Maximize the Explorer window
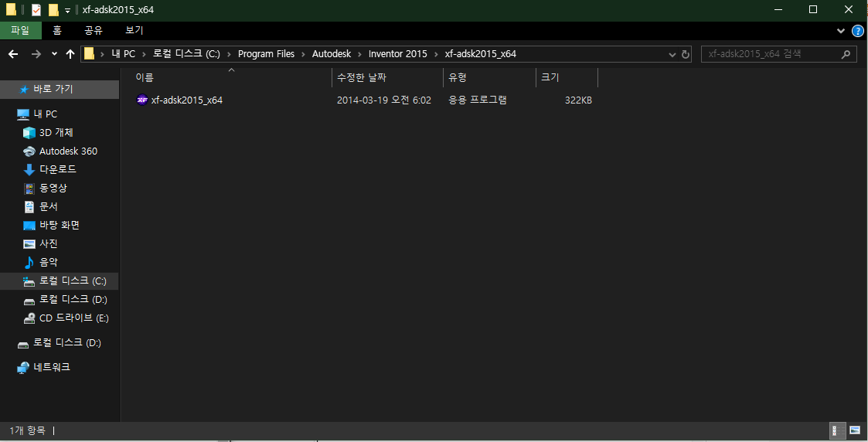Image resolution: width=868 pixels, height=442 pixels. [812, 9]
